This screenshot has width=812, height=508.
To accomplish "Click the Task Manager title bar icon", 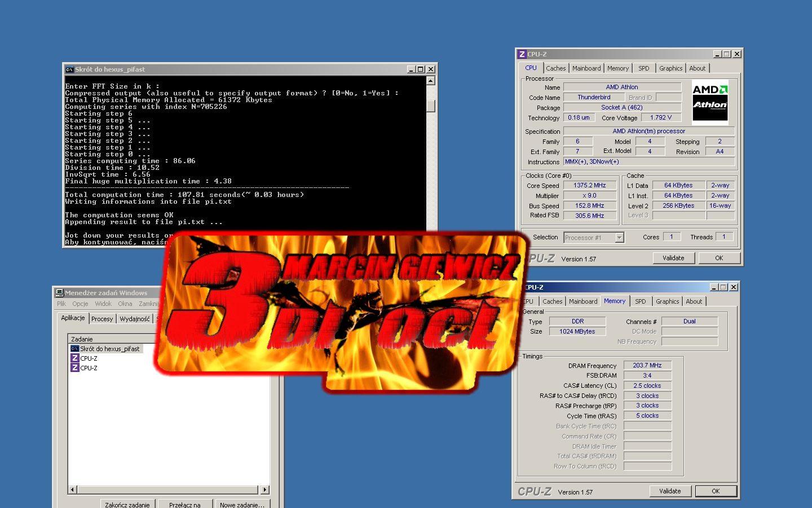I will [x=59, y=292].
